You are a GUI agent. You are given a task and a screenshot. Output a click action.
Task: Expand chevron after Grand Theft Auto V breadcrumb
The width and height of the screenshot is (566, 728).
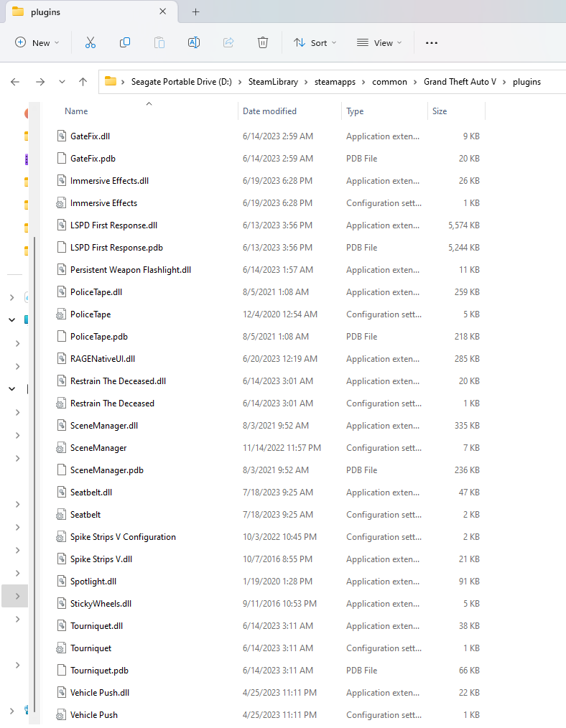tap(504, 82)
